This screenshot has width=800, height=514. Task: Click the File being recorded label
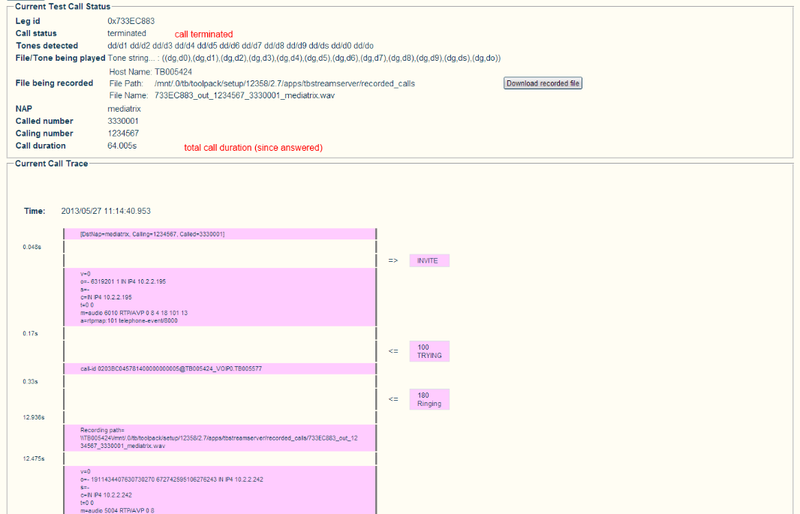(x=54, y=83)
